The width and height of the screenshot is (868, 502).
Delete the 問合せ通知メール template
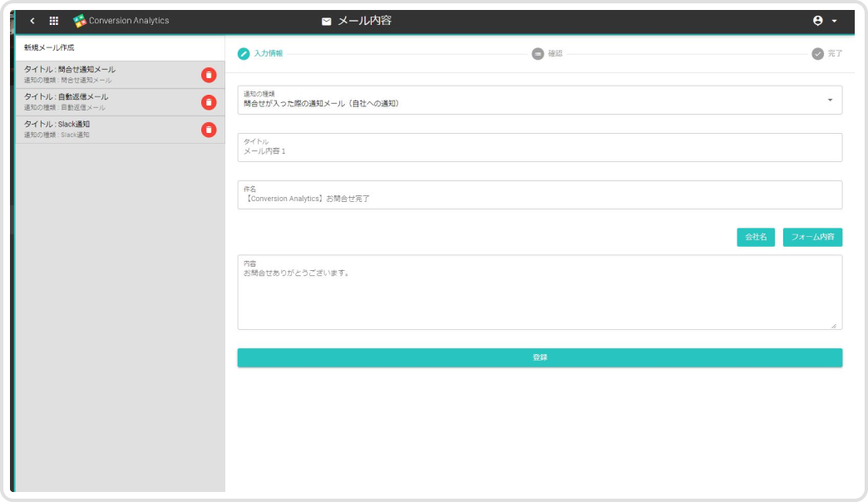209,76
